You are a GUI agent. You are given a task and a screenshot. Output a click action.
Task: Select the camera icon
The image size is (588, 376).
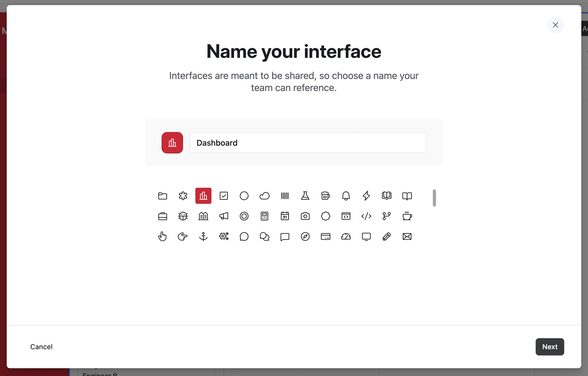point(305,216)
